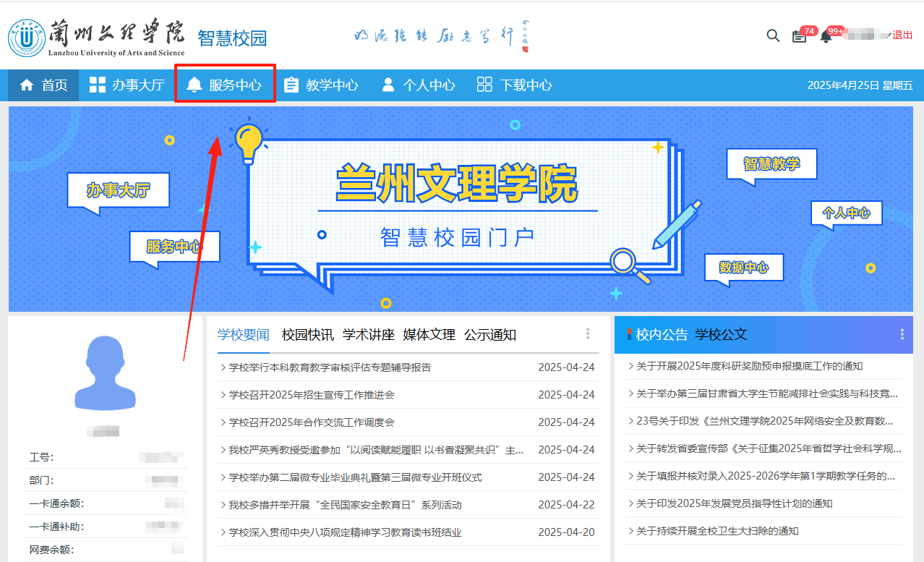Open news 学校举行本科教育教学审核评估专题辅导报告

coord(330,367)
